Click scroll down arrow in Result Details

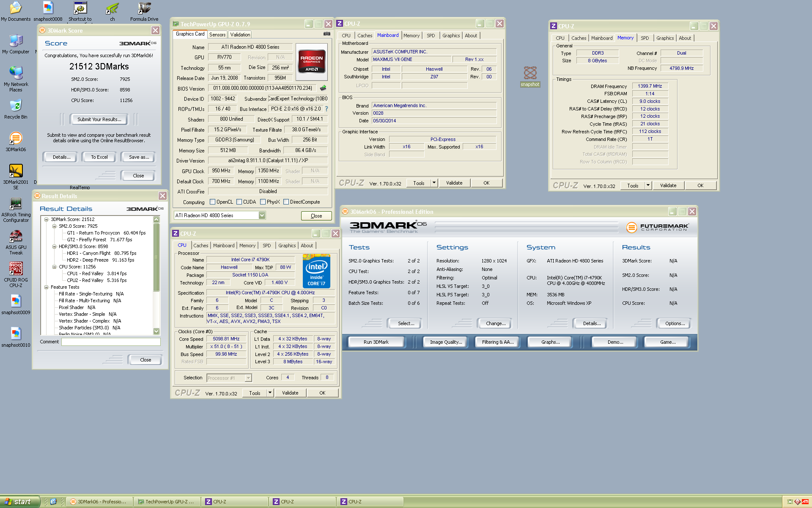pyautogui.click(x=156, y=331)
